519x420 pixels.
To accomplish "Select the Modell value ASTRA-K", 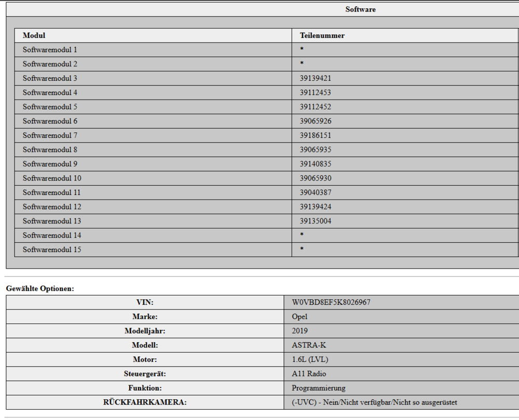I will (x=309, y=345).
